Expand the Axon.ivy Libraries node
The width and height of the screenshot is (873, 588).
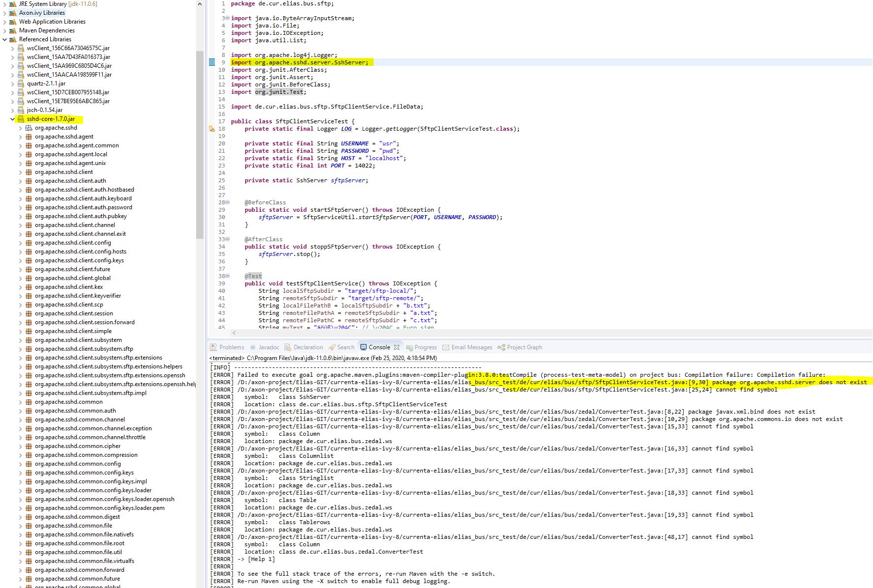click(5, 13)
